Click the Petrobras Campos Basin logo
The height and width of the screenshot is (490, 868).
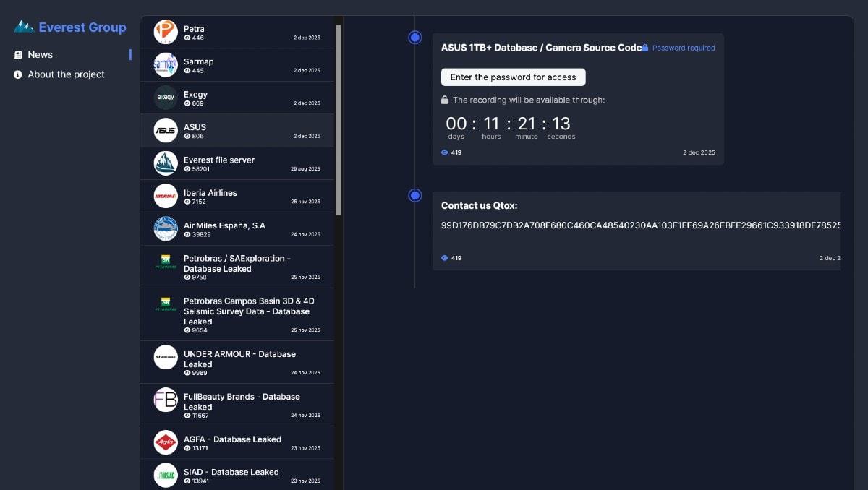click(x=166, y=304)
